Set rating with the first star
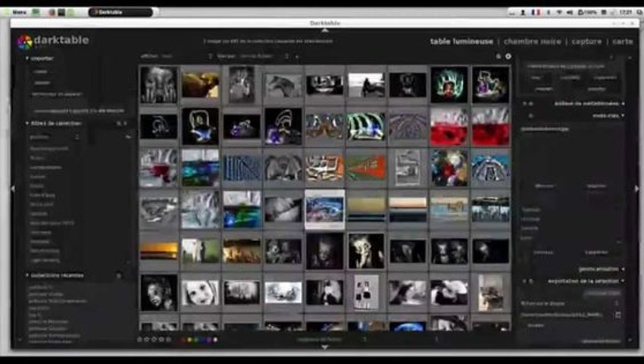 tap(139, 340)
